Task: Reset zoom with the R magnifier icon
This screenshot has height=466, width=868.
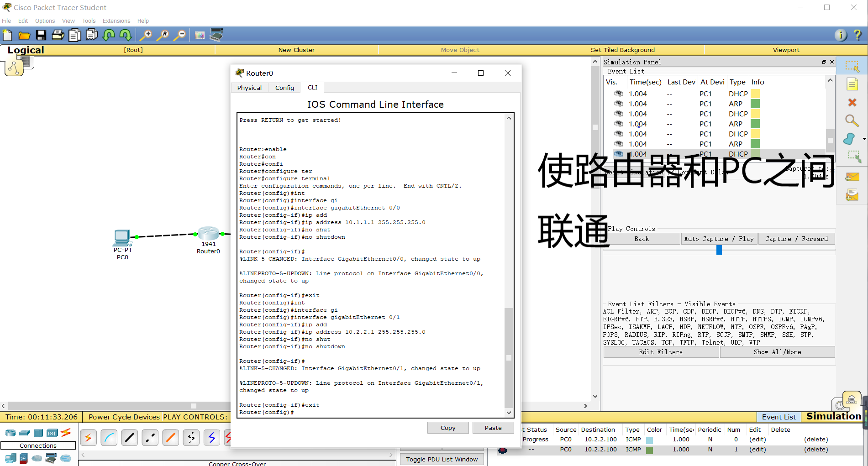Action: pyautogui.click(x=163, y=35)
